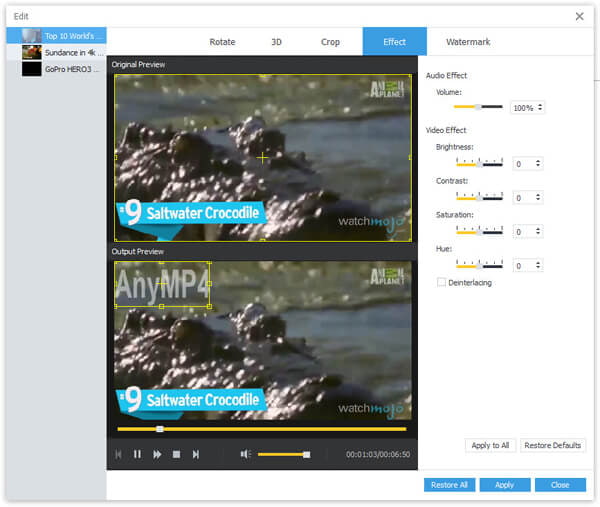Screen dimensions: 600x507
Task: Select the GoPro HERO3 video item
Action: pos(56,69)
